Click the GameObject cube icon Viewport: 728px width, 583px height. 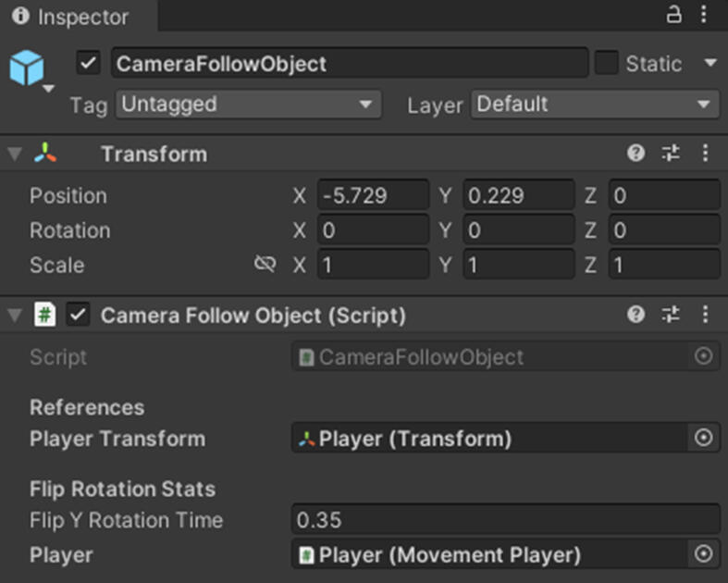[x=26, y=68]
